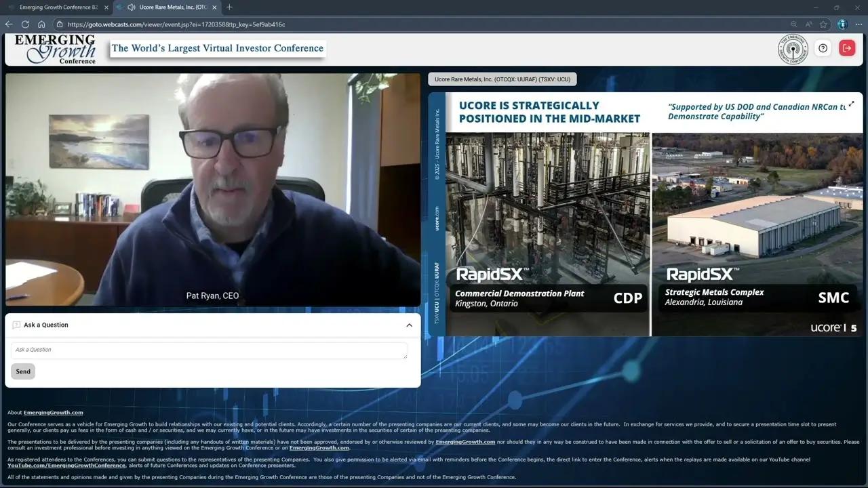Open the browser profile icon
Screen dimensions: 868x488
[x=842, y=24]
